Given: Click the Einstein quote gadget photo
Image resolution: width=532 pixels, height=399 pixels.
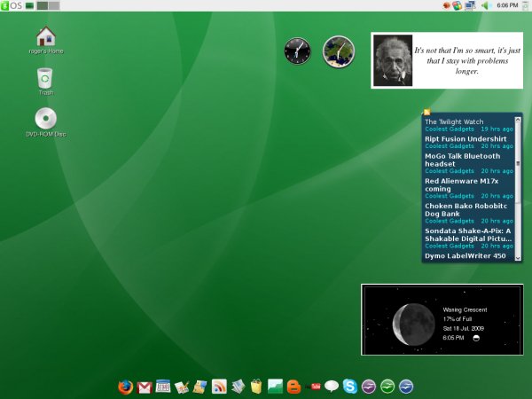Looking at the screenshot, I should [x=392, y=60].
